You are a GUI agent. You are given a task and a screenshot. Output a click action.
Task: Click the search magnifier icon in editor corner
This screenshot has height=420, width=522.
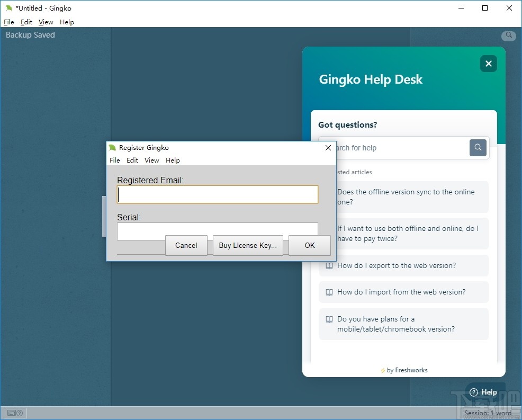tap(509, 35)
